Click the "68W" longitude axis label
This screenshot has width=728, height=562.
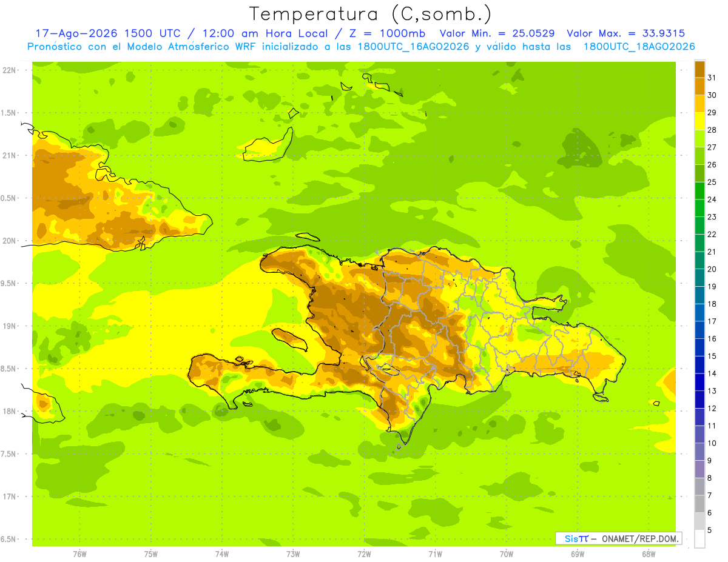pos(649,554)
